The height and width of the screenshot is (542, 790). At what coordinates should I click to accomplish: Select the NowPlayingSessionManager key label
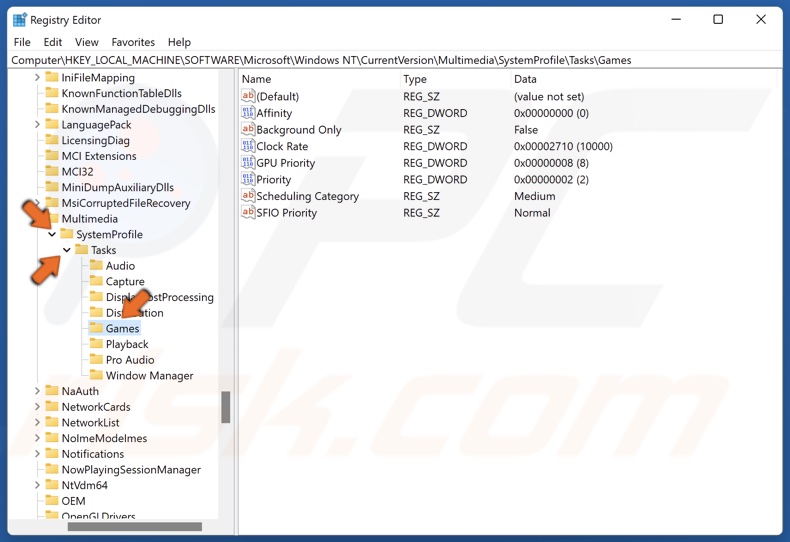(x=131, y=469)
